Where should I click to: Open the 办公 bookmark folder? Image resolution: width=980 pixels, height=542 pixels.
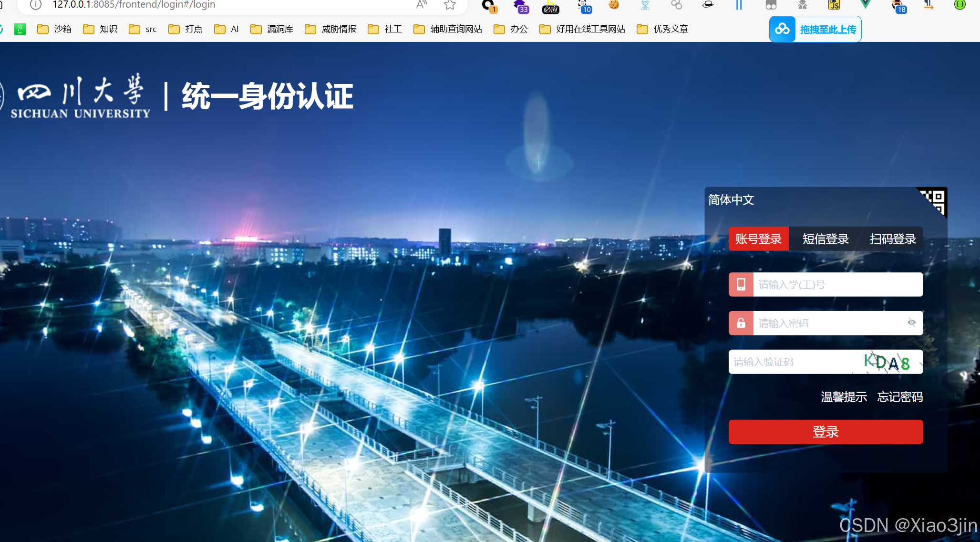511,29
